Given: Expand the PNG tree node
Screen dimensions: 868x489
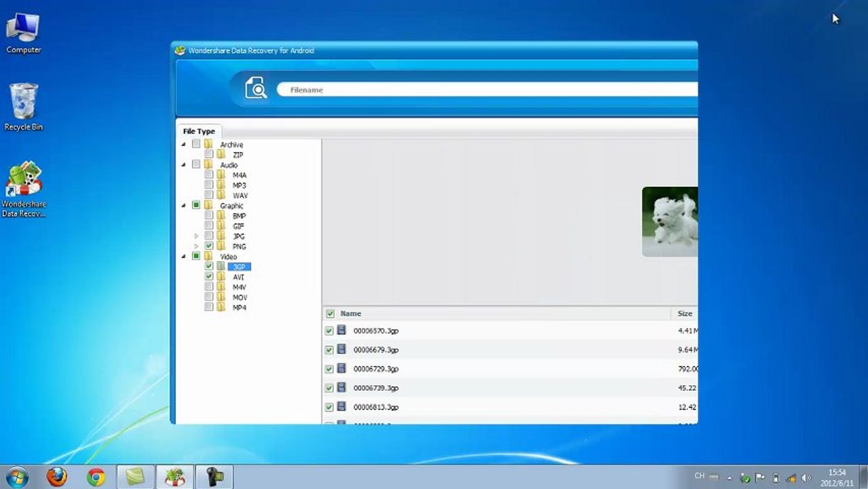Looking at the screenshot, I should 196,247.
